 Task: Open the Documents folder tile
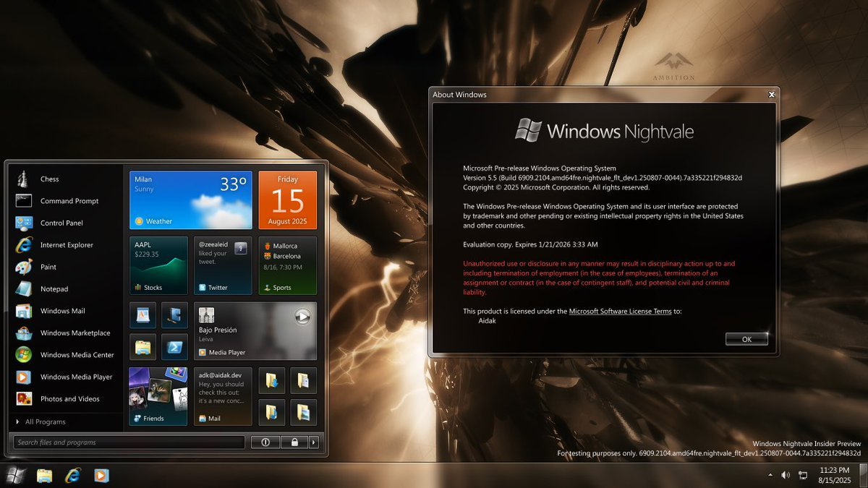pos(304,380)
